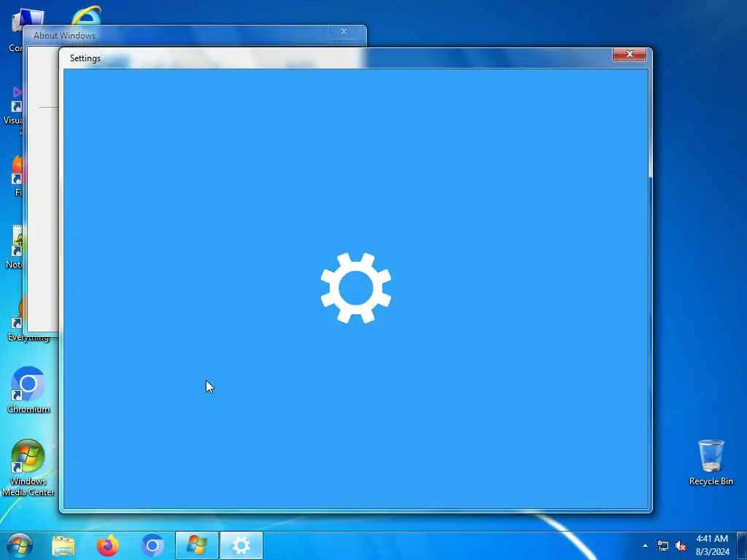Close the About Windows dialog behind
This screenshot has width=747, height=560.
(344, 31)
